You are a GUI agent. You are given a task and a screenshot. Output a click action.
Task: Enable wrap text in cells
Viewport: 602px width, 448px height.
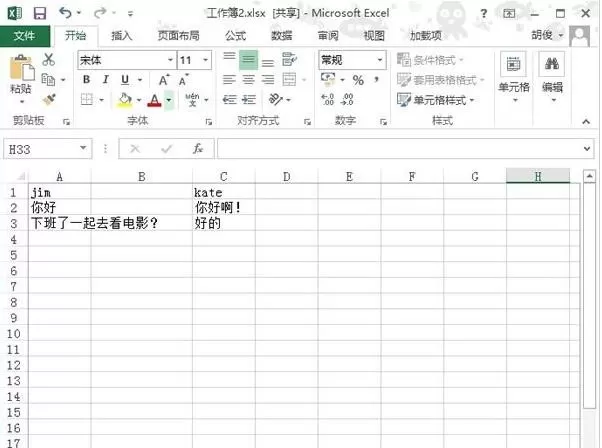tap(289, 60)
